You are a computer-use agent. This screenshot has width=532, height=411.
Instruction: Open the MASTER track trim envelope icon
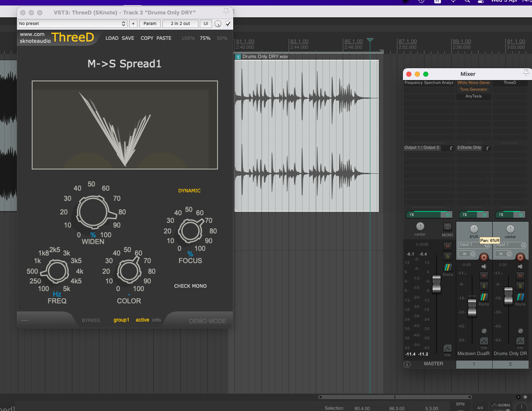(447, 348)
